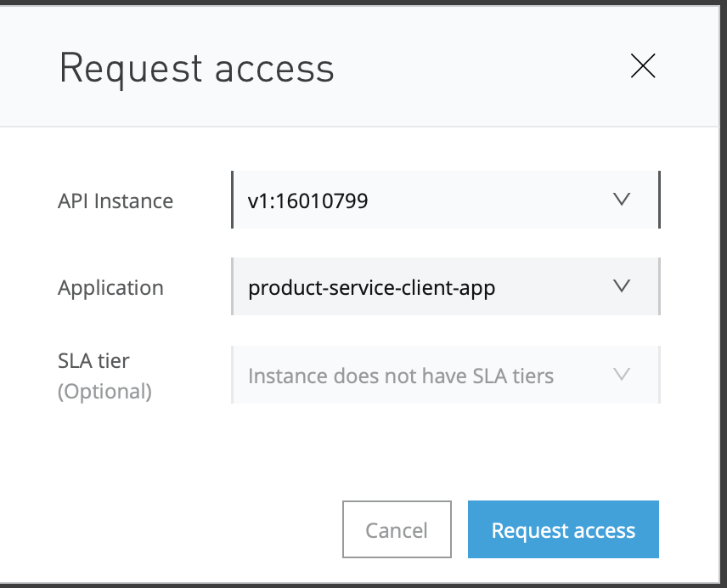Click "Instance does not have SLA tiers" placeholder
This screenshot has width=727, height=588.
[x=400, y=376]
